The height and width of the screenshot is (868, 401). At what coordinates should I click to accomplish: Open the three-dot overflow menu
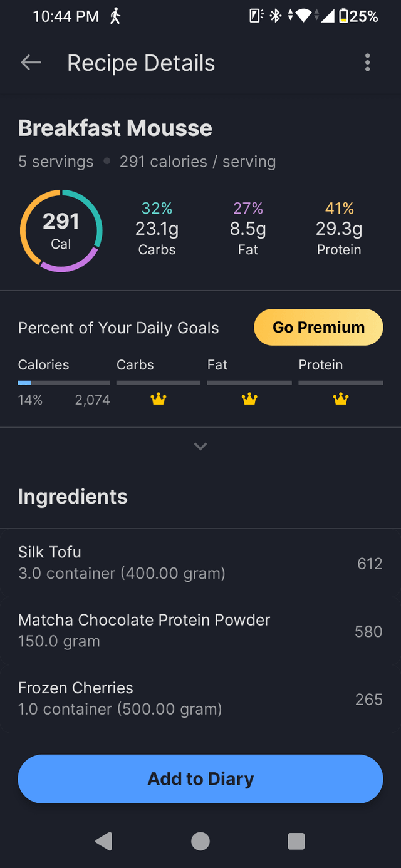coord(367,63)
